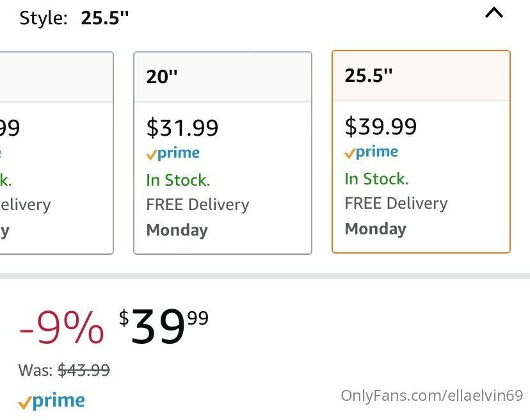Tap In Stock text in the 25.5'' card

click(376, 179)
